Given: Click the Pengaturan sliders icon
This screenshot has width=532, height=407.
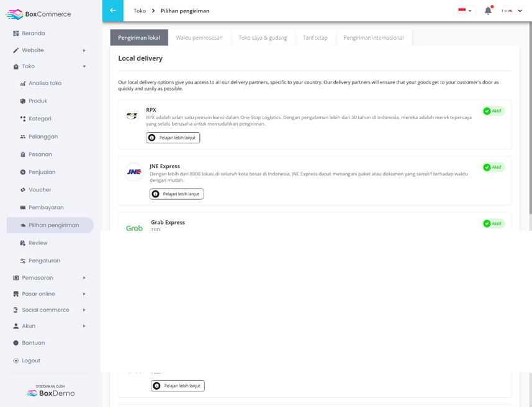Looking at the screenshot, I should pos(23,261).
